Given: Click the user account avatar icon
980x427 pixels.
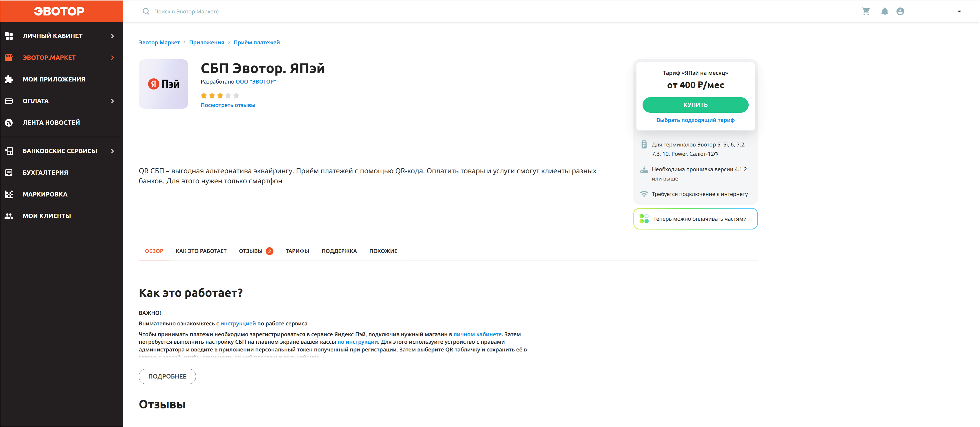Looking at the screenshot, I should pyautogui.click(x=900, y=11).
